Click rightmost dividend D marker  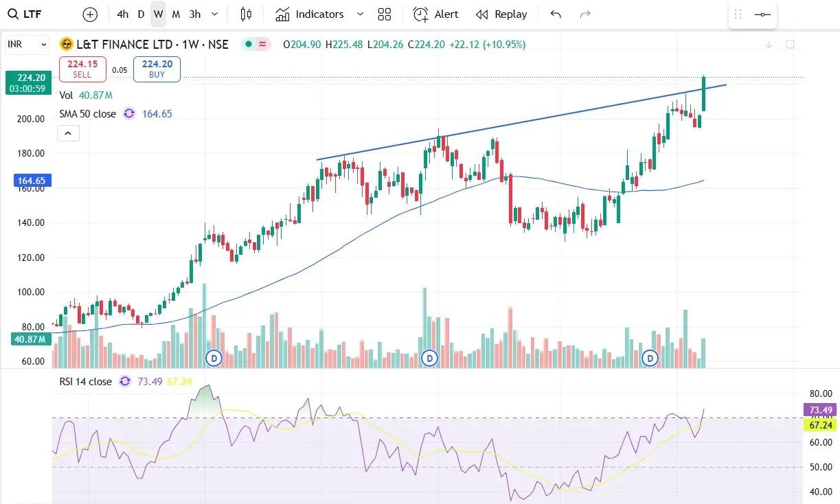650,358
